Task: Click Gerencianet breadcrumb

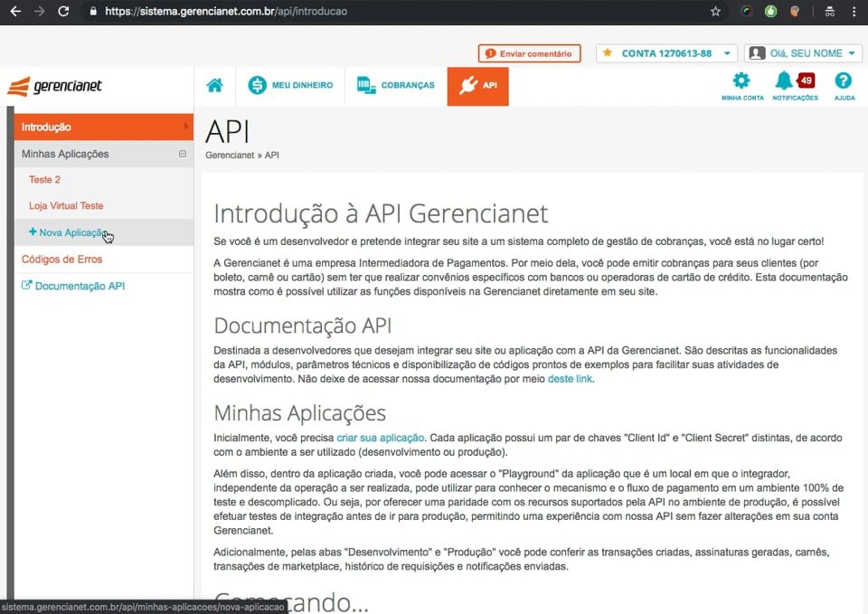Action: (230, 155)
